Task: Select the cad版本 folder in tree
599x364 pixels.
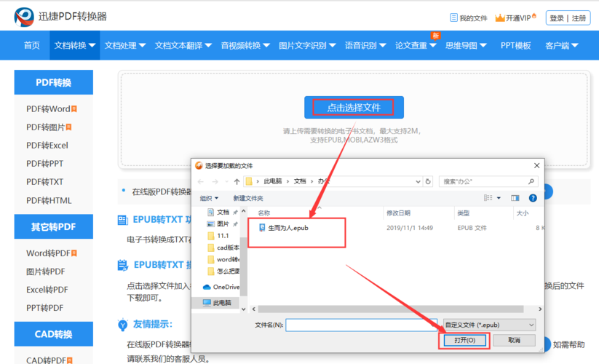Action: click(223, 248)
